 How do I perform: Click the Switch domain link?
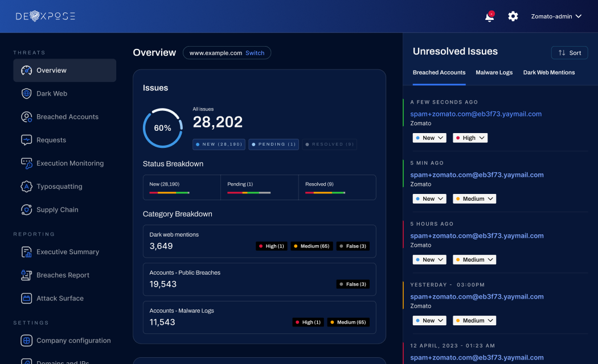click(255, 53)
